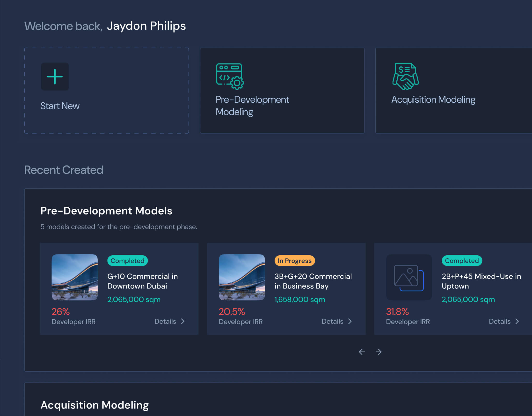
Task: Click the green plus Start New icon
Action: (x=55, y=76)
